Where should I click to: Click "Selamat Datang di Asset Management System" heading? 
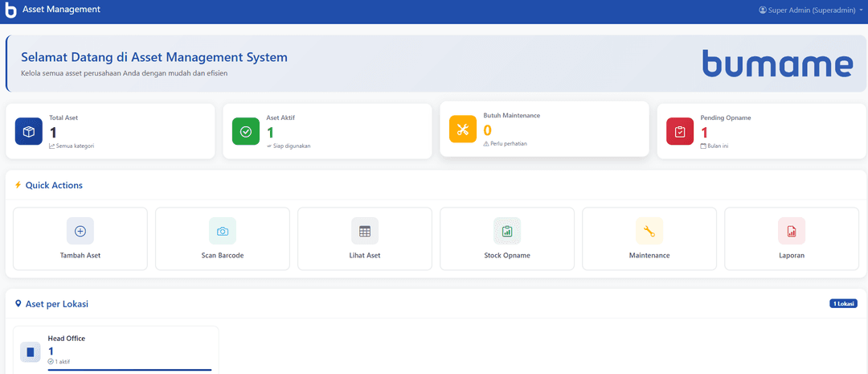[x=154, y=57]
